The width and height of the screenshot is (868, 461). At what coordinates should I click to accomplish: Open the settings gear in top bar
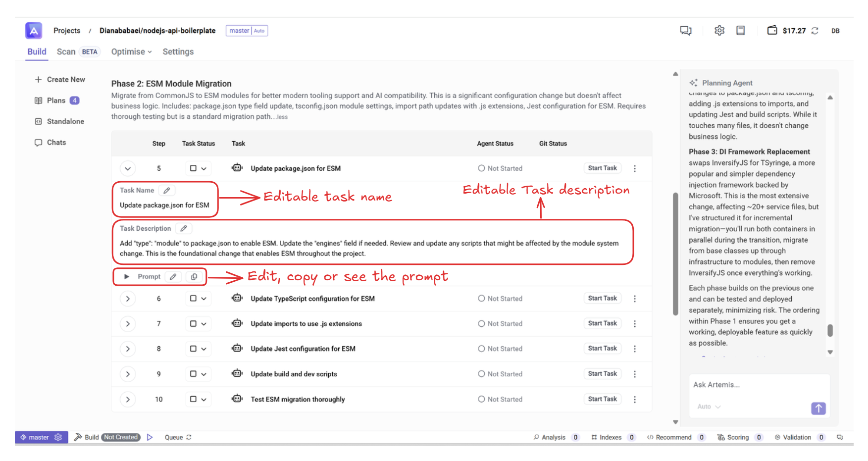click(719, 31)
